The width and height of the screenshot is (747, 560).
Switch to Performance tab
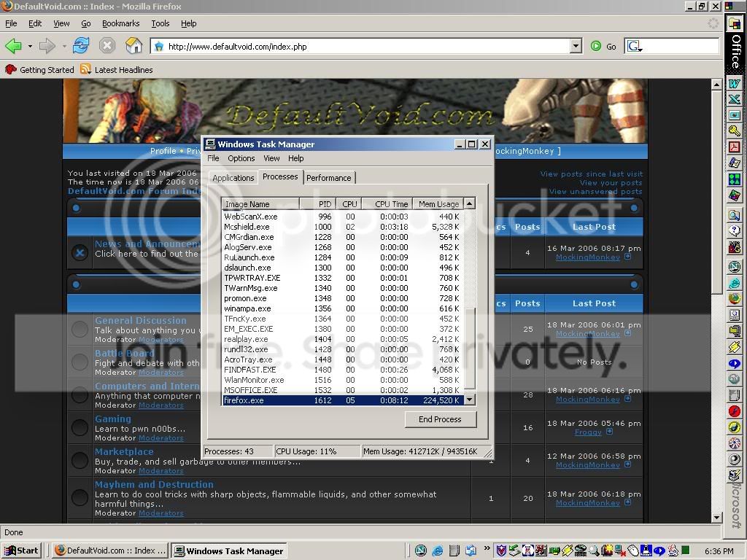[329, 178]
